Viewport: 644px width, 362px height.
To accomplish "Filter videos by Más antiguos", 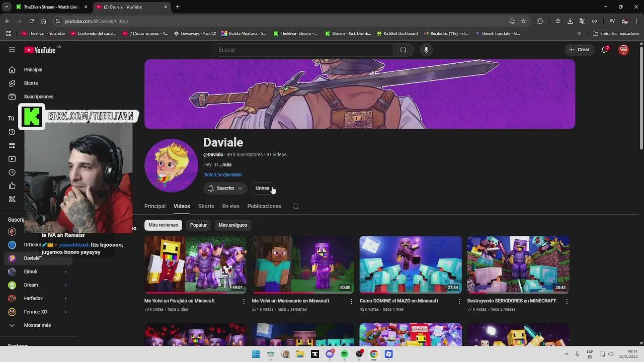I will coord(232,225).
